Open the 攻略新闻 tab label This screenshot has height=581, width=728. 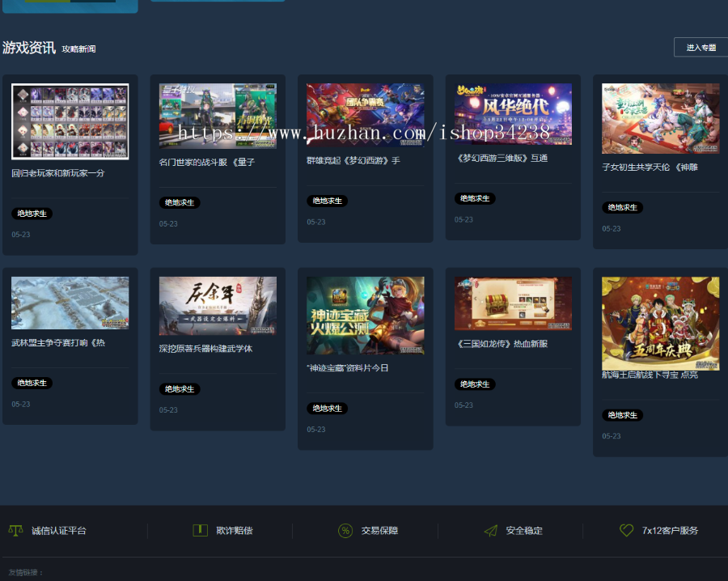[78, 49]
